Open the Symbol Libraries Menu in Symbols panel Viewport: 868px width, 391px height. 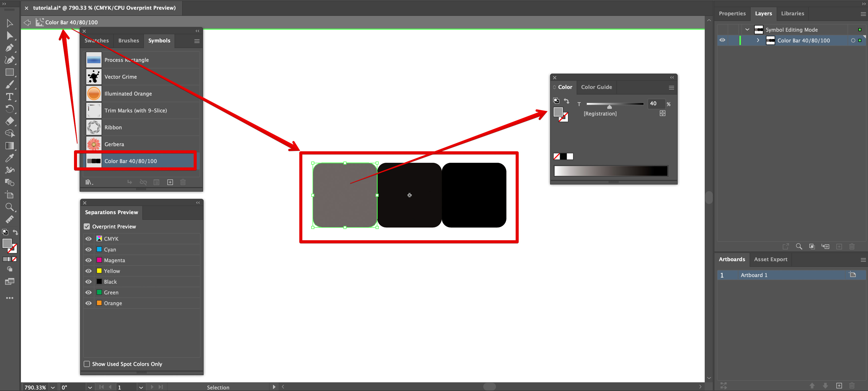click(x=89, y=182)
